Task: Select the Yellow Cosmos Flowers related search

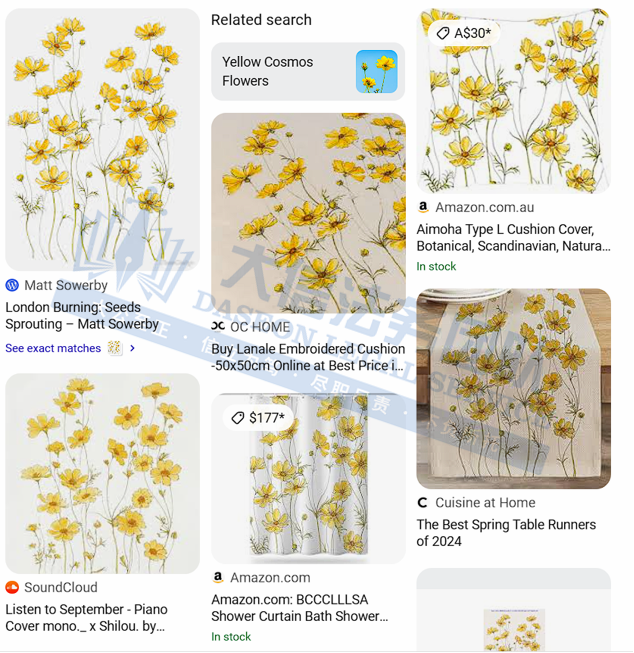Action: pos(308,71)
